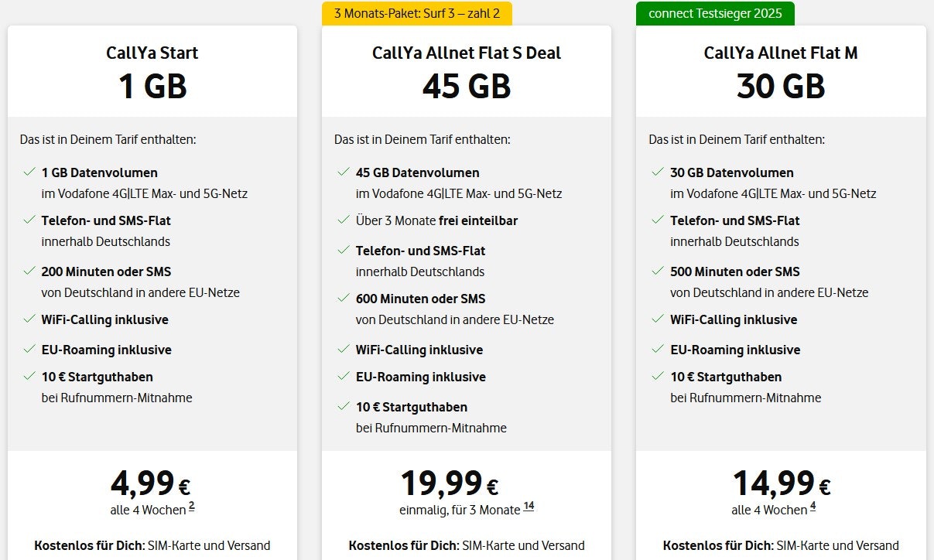Open footnote 4 under the 14,99 € price

[x=813, y=507]
